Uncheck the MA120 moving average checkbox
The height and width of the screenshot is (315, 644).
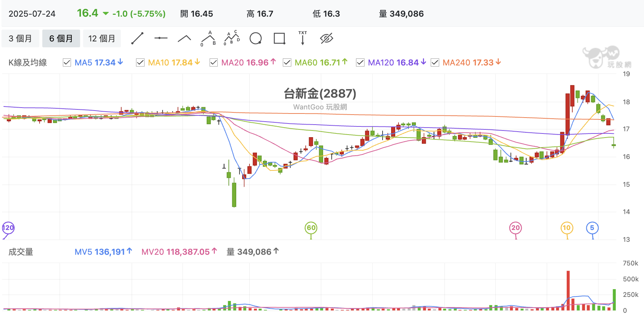click(x=360, y=62)
